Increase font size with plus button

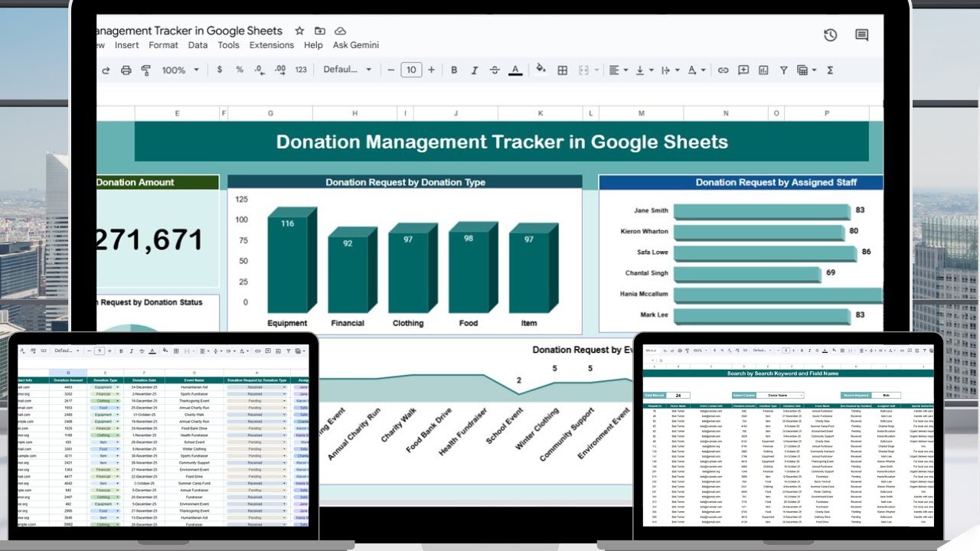pyautogui.click(x=431, y=70)
